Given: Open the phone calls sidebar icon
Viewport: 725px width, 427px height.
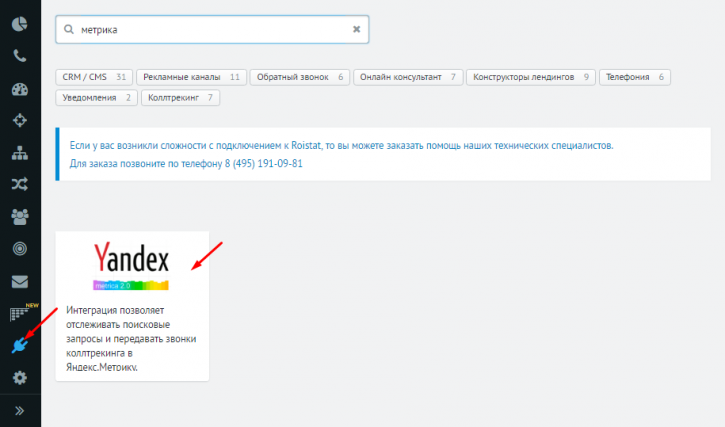Looking at the screenshot, I should coord(19,56).
